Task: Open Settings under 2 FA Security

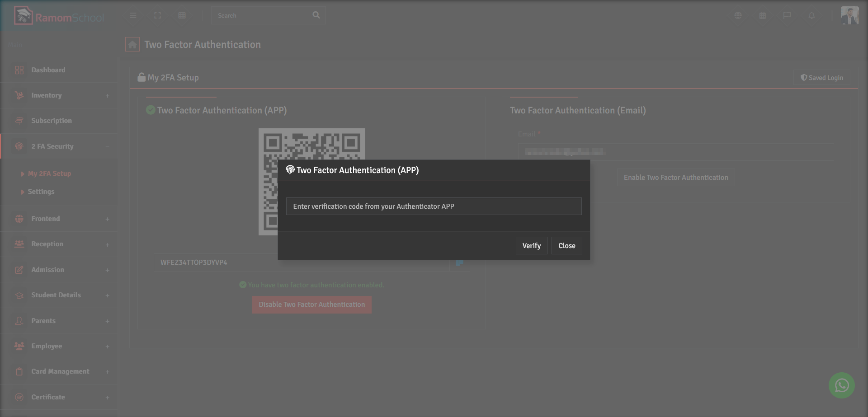Action: pos(41,192)
